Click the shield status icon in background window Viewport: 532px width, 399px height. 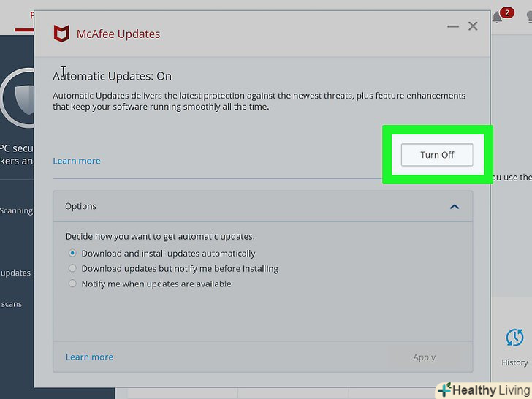coord(18,98)
